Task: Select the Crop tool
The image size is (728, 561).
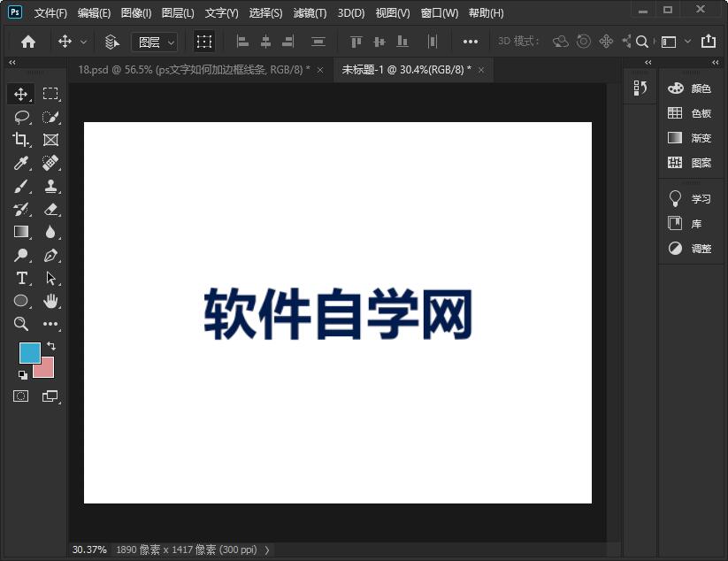Action: click(20, 140)
